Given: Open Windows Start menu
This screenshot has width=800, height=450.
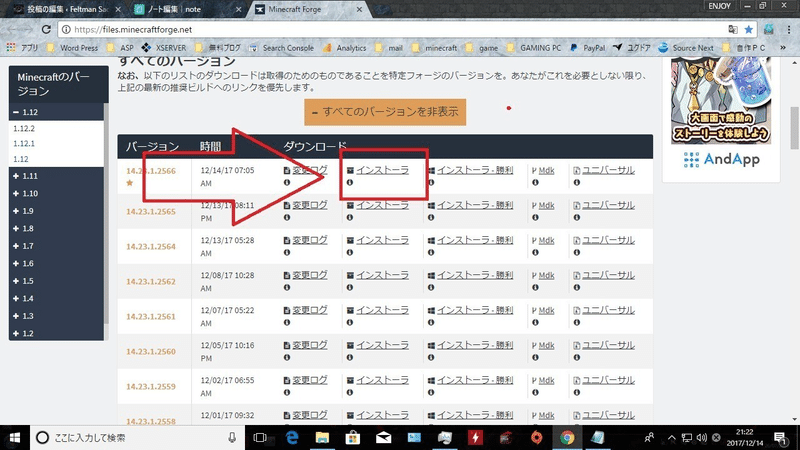Looking at the screenshot, I should 14,438.
